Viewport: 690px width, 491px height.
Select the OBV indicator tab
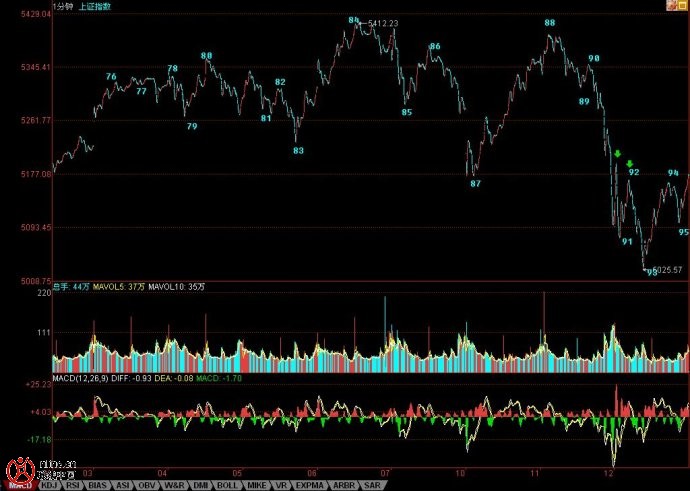148,485
